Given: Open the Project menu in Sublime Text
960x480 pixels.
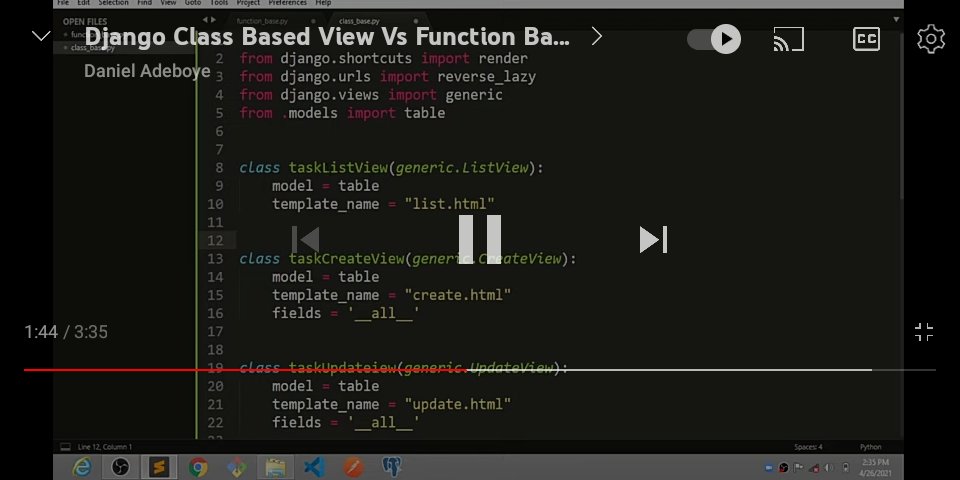Looking at the screenshot, I should 248,3.
